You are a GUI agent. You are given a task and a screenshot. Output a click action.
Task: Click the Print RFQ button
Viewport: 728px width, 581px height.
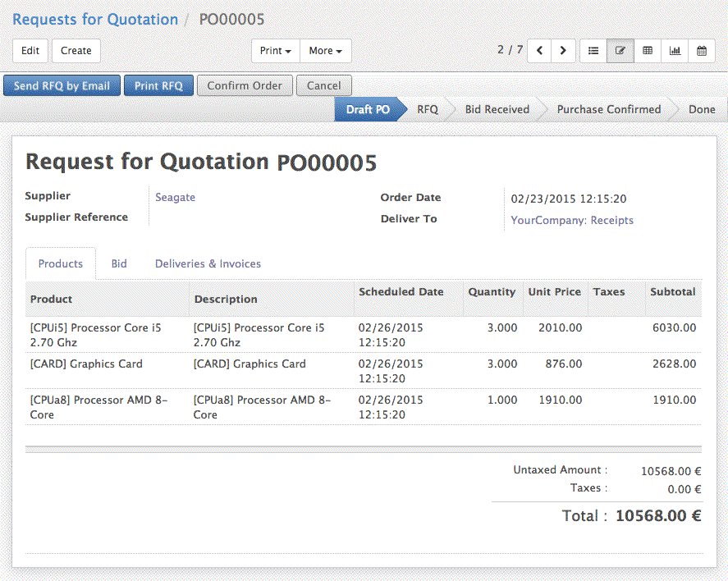(158, 85)
